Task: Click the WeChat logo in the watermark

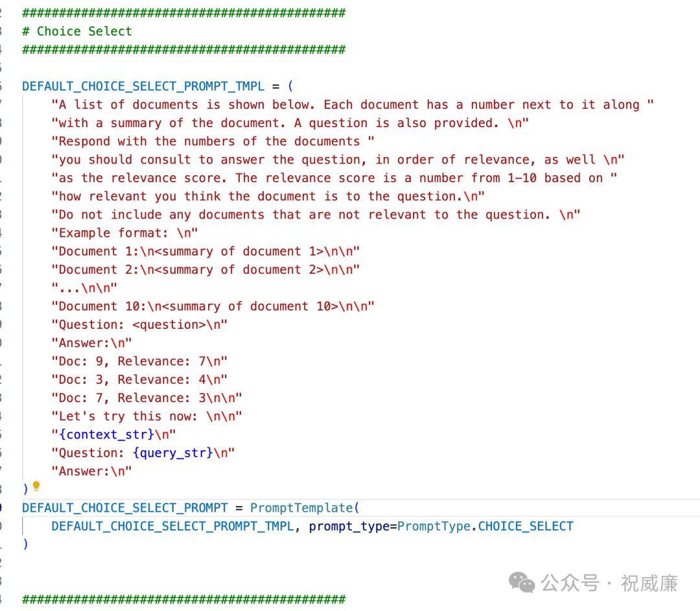Action: coord(522,582)
